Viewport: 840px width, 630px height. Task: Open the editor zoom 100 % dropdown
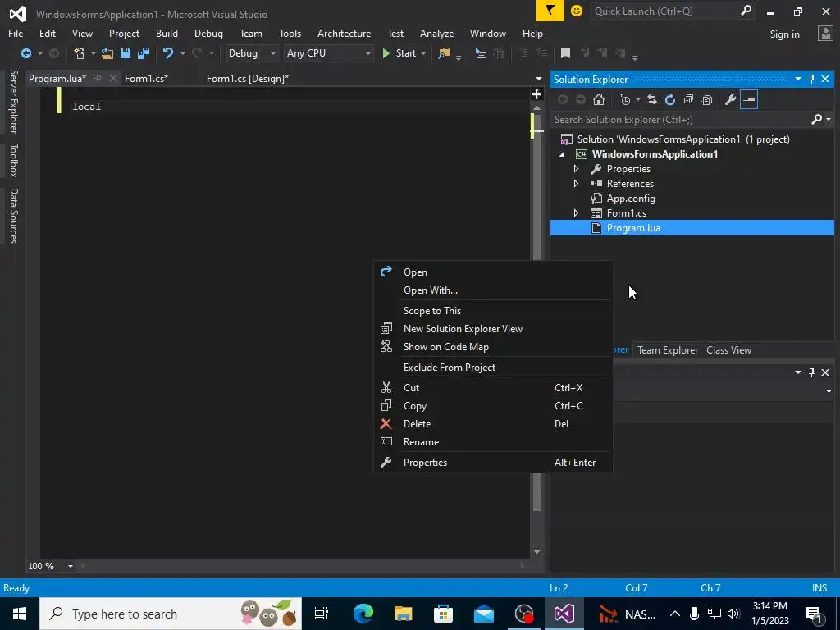71,566
